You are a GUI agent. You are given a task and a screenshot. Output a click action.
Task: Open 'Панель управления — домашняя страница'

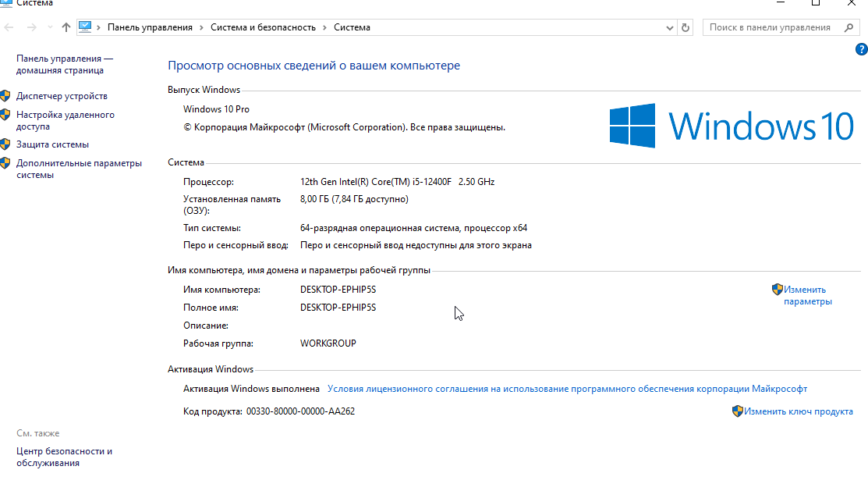[64, 64]
